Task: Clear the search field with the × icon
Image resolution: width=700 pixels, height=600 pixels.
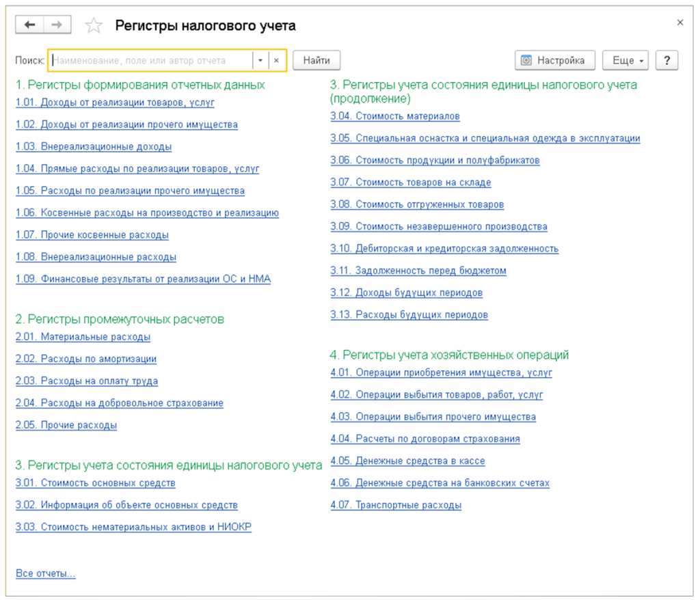Action: pos(276,60)
